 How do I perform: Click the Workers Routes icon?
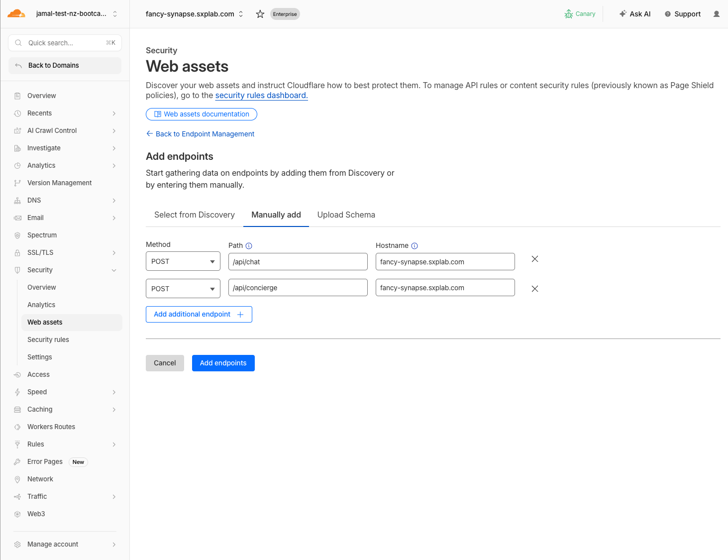coord(17,427)
